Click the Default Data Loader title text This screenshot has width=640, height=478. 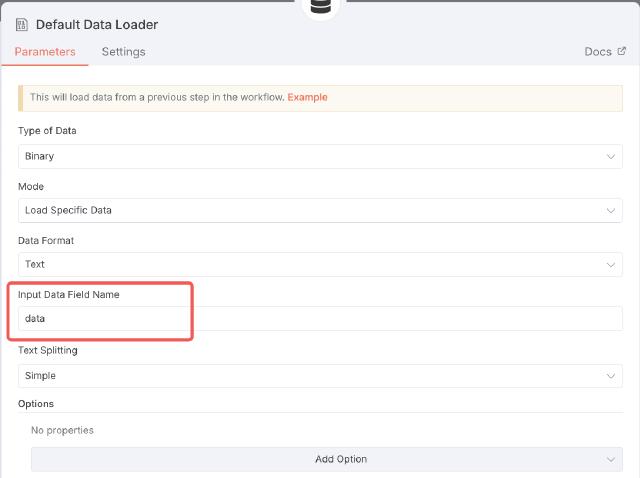(97, 24)
